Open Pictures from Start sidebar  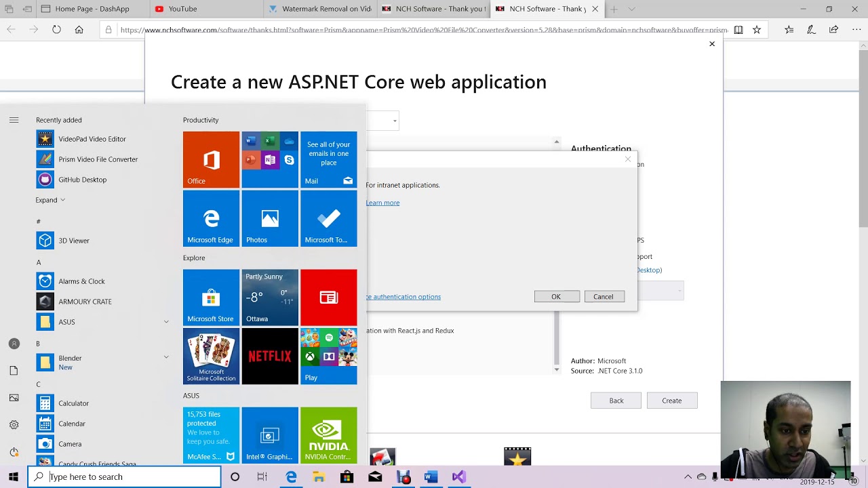click(x=14, y=398)
